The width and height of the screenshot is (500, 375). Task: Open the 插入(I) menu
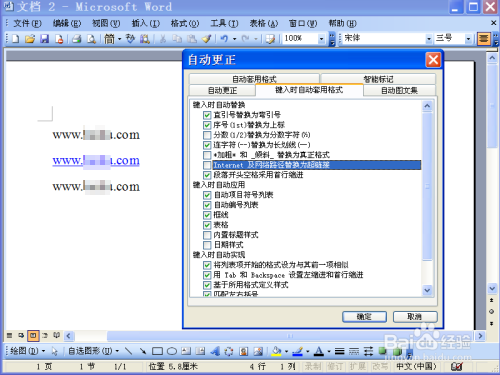(x=146, y=23)
